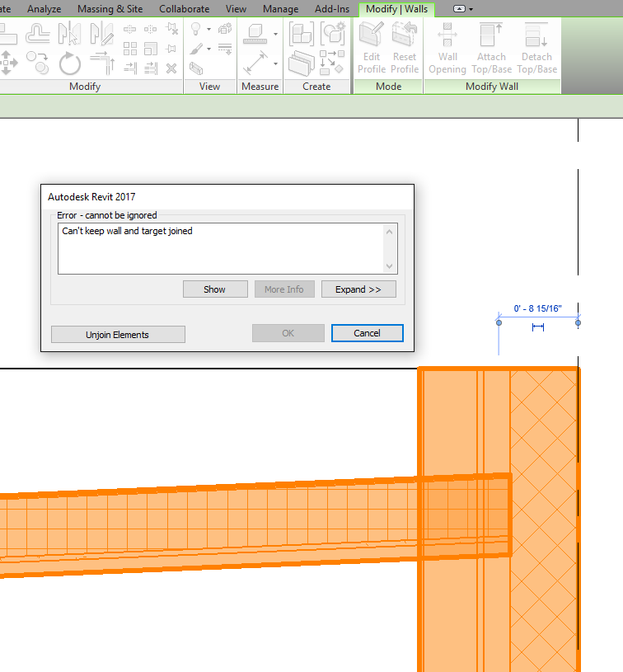
Task: Click Override Graphics paintbrush tool
Action: click(196, 49)
